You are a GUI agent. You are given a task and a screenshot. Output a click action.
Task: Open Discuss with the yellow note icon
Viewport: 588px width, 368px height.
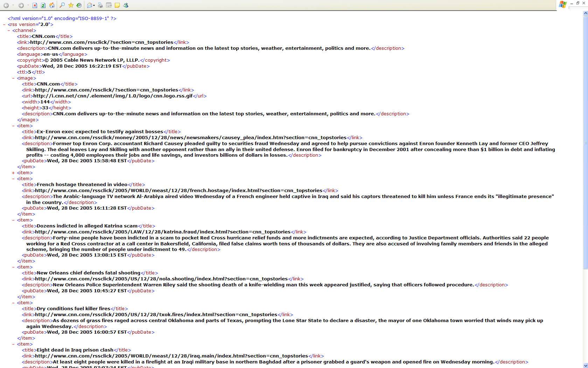pos(117,5)
